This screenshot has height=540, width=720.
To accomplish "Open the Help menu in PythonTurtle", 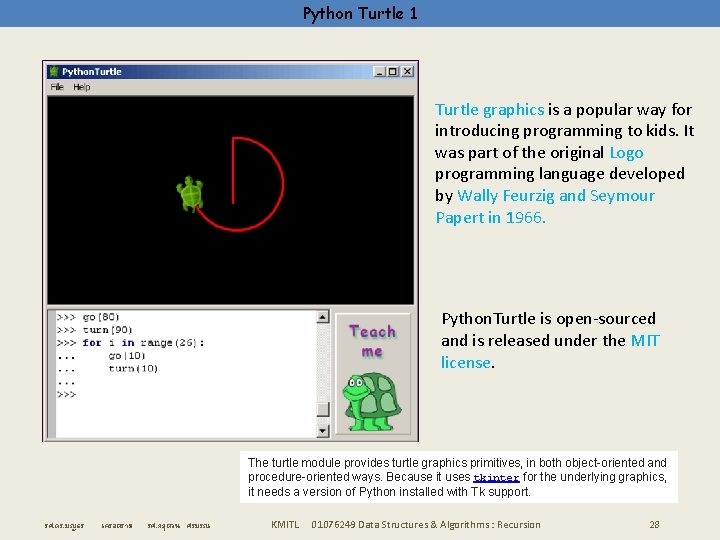I will [82, 87].
